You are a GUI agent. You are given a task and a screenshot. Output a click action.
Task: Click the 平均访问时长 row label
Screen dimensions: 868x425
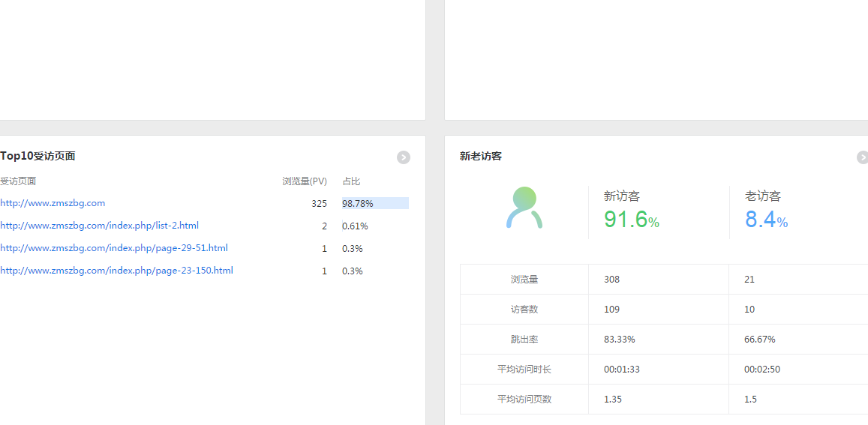pyautogui.click(x=524, y=370)
